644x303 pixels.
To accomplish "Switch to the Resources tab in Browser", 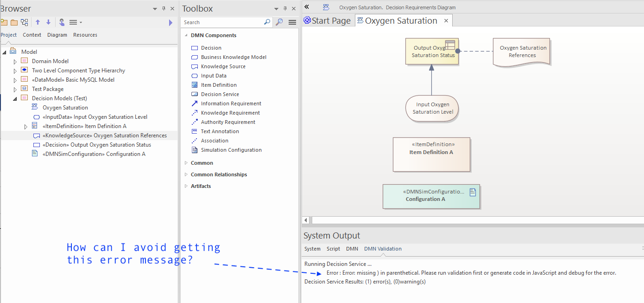I will (85, 35).
